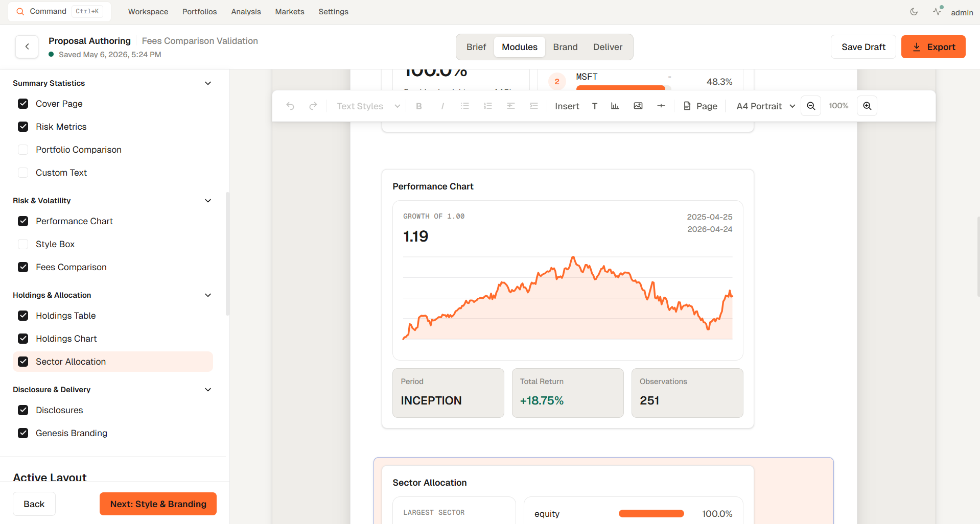Open the A4 Portrait page size dropdown
The image size is (980, 524).
765,106
